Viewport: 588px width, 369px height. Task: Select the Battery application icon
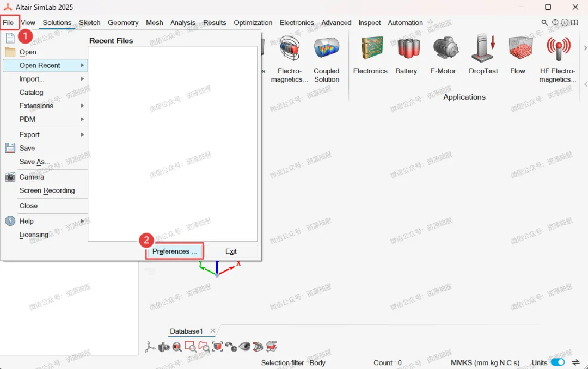click(409, 48)
